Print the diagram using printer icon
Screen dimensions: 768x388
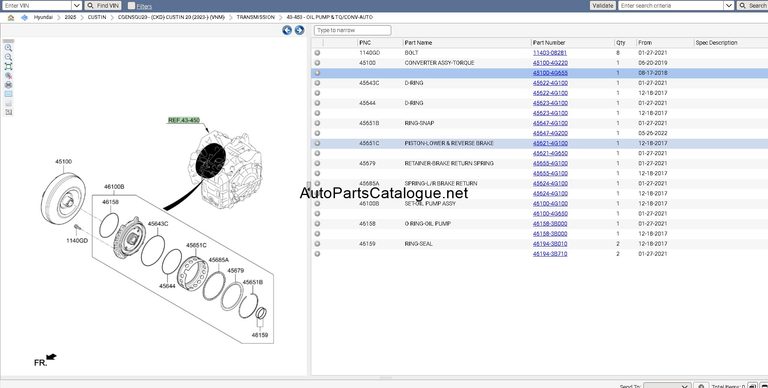[x=8, y=85]
